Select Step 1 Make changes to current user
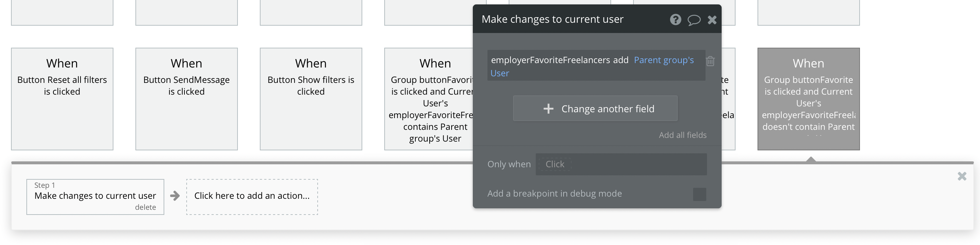Viewport: 980px width, 245px height. [95, 196]
